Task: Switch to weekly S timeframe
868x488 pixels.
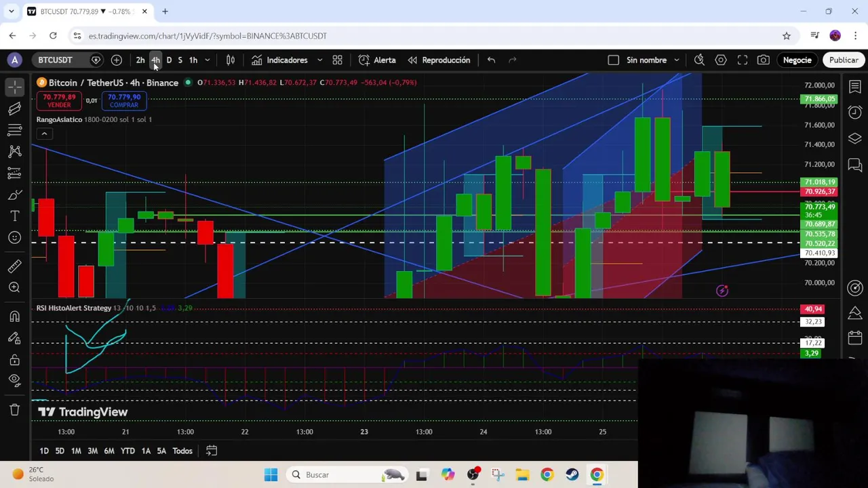Action: [180, 60]
